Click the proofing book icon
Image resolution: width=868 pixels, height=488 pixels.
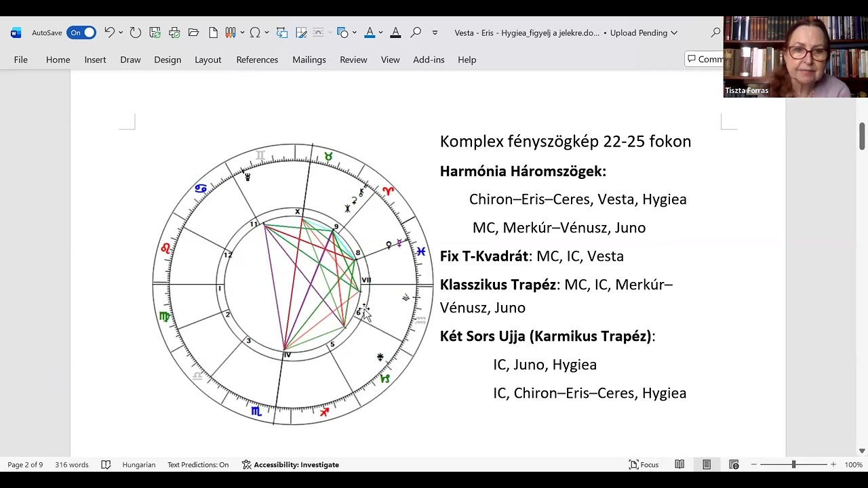click(x=106, y=465)
